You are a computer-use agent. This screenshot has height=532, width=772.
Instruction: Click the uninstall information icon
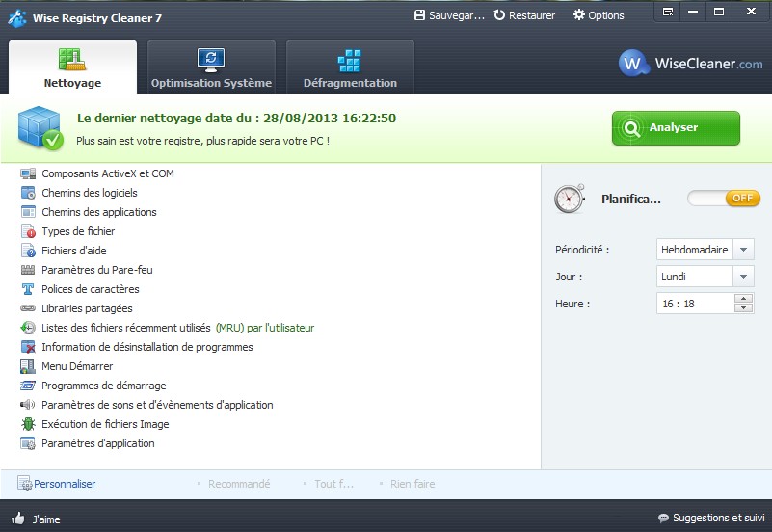28,347
